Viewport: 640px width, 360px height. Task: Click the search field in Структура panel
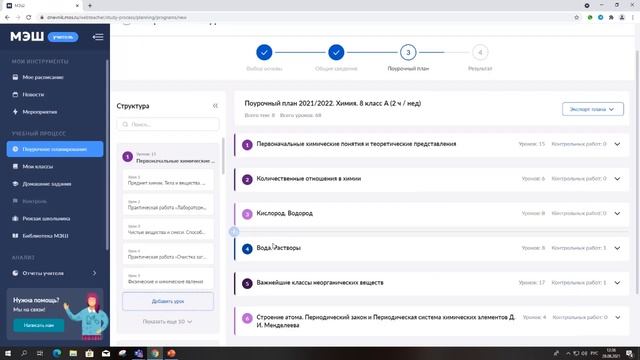(x=168, y=124)
